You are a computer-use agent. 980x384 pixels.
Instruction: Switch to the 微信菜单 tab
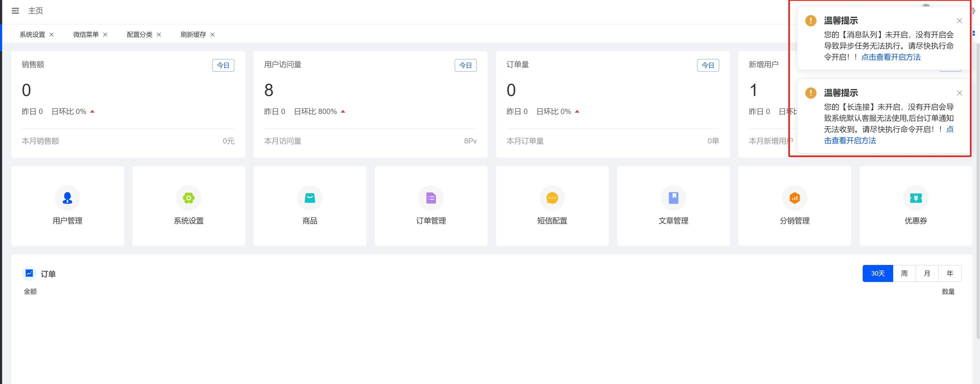pyautogui.click(x=86, y=35)
